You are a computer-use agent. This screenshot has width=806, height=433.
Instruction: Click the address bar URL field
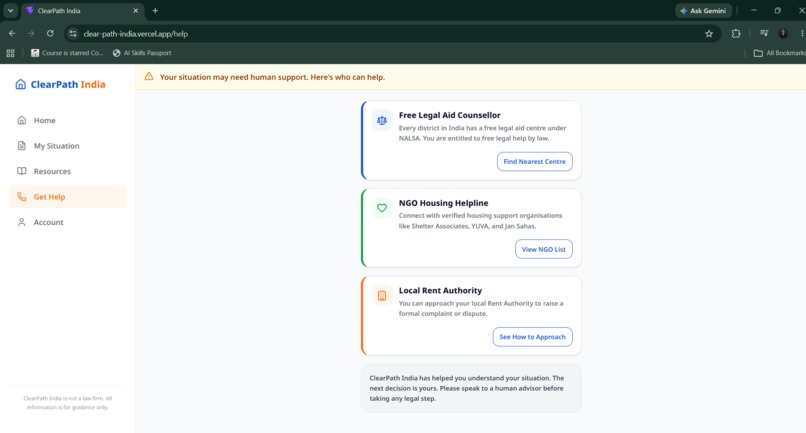(x=391, y=34)
